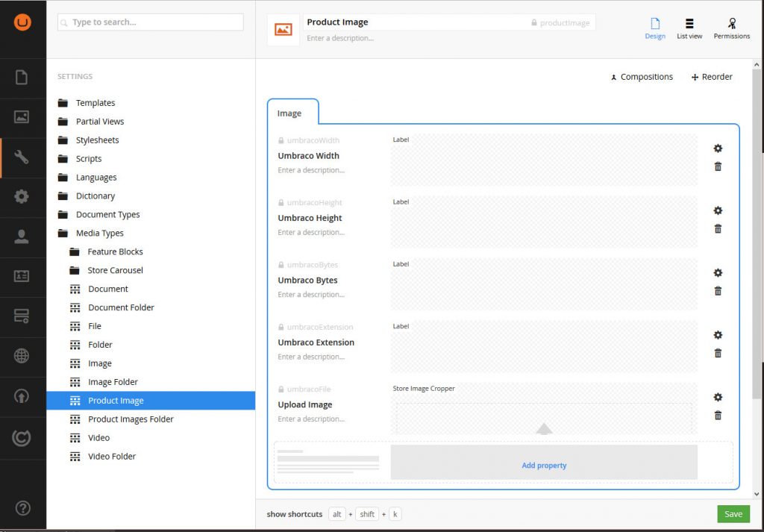
Task: Delete the Umbraco Bytes property
Action: click(x=718, y=291)
